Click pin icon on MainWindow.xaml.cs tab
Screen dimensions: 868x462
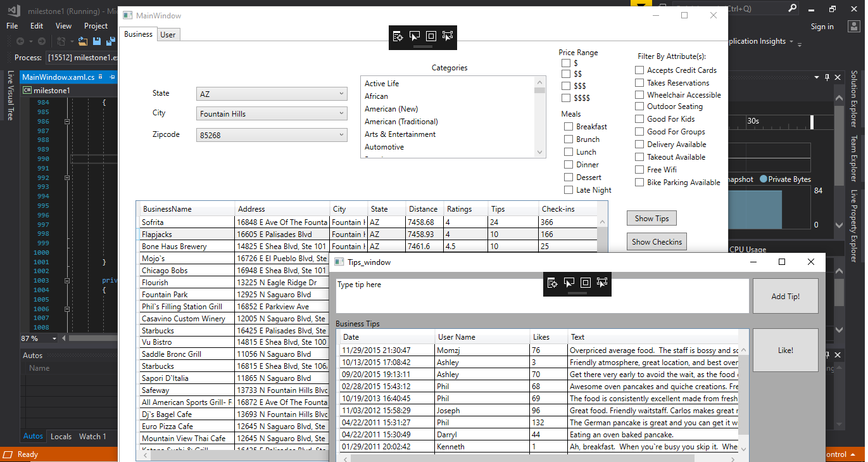point(112,77)
